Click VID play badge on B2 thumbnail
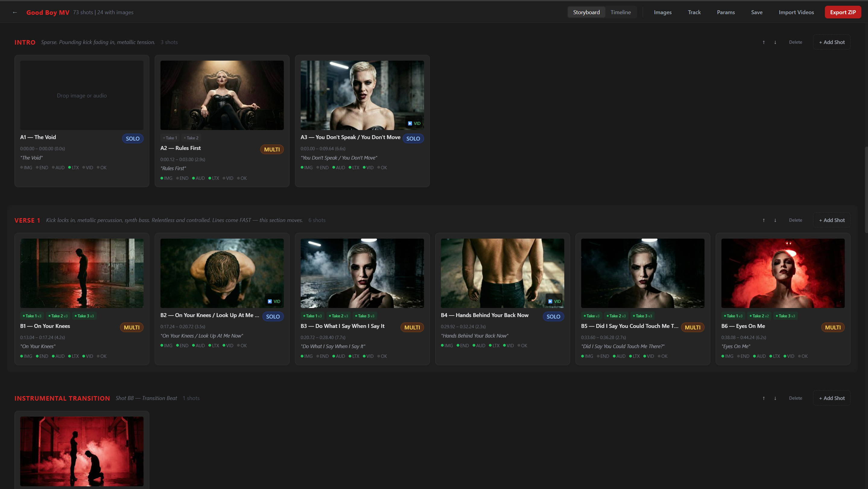This screenshot has height=489, width=868. pyautogui.click(x=274, y=301)
